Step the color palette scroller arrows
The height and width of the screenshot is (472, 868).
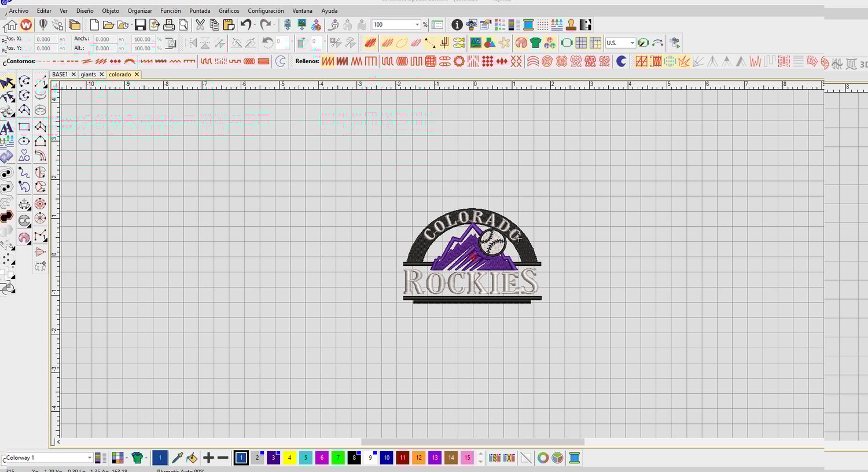480,458
